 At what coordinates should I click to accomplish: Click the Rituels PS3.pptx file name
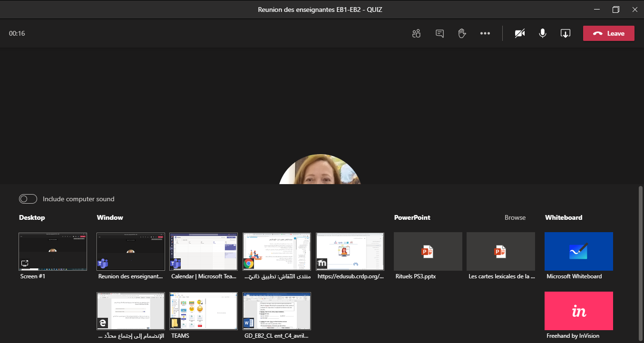[415, 276]
